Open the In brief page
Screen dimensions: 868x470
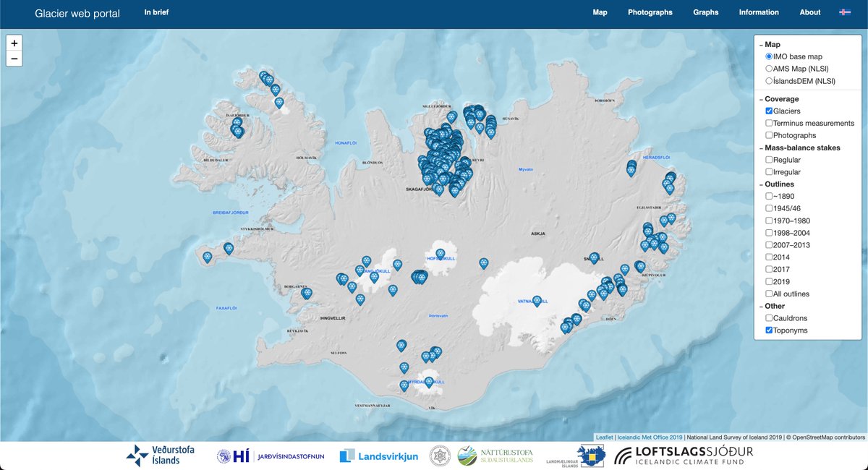[x=156, y=12]
